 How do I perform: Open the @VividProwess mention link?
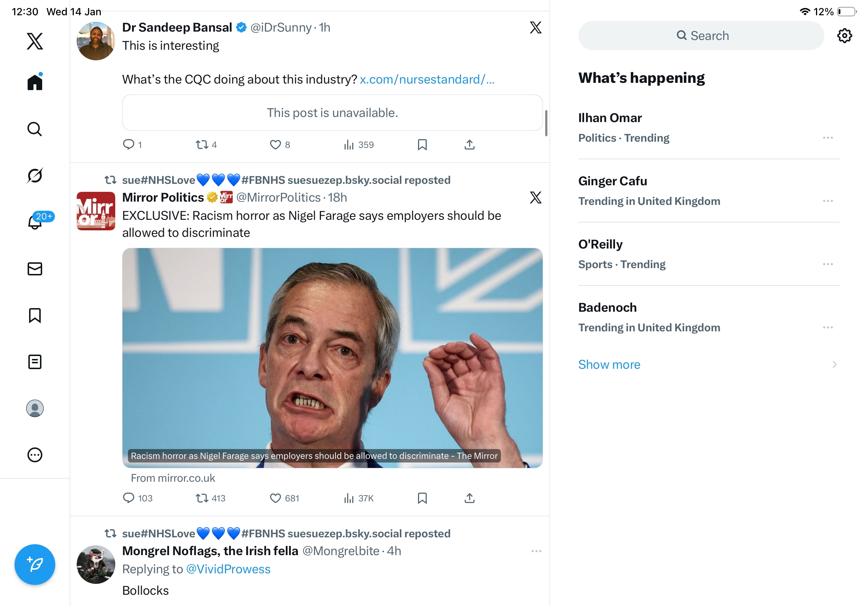(228, 569)
